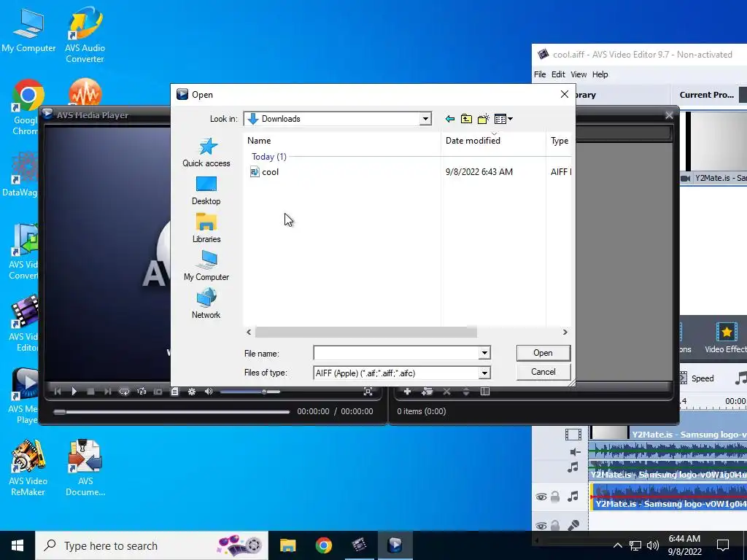Open File Explorer from the taskbar
Viewport: 747px width, 560px height.
point(287,545)
